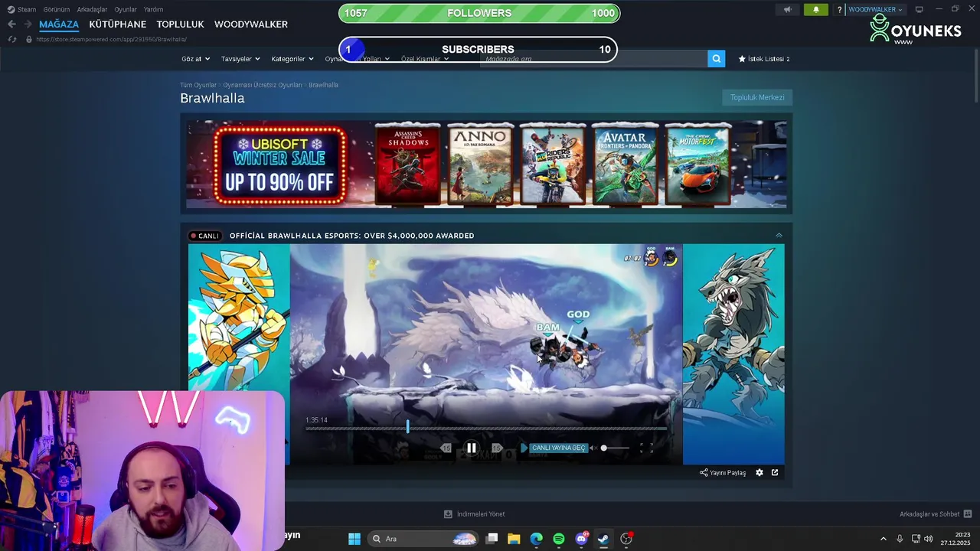Screen dimensions: 980x551
Task: Enter fullscreen for the broadcast player
Action: [646, 448]
